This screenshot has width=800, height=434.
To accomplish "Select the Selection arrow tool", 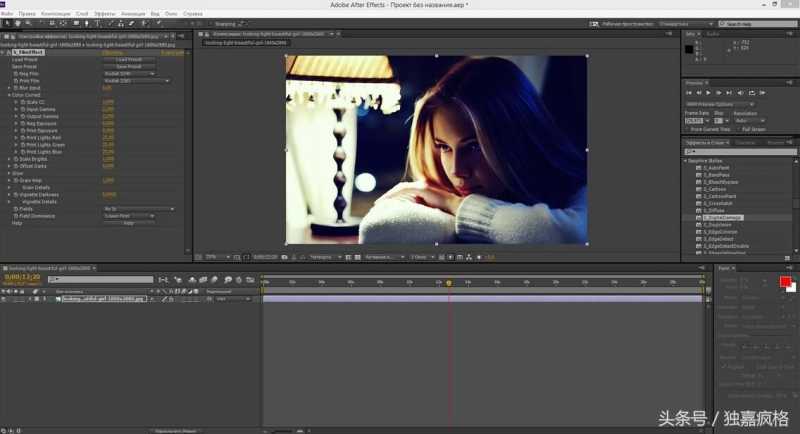I will point(8,21).
